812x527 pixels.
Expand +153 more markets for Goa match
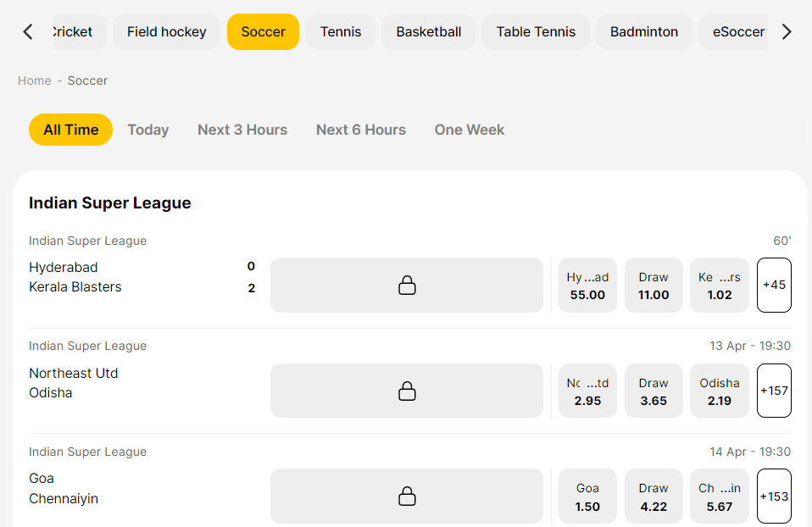coord(774,496)
